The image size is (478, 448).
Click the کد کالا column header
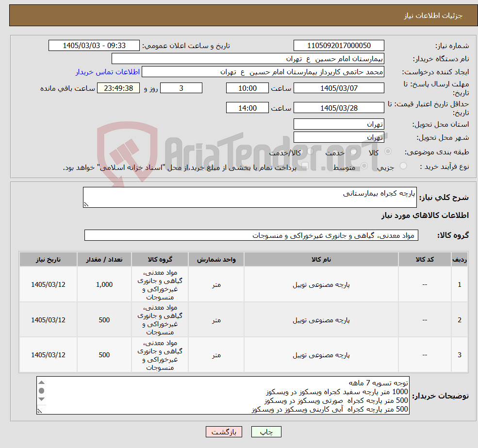[425, 259]
